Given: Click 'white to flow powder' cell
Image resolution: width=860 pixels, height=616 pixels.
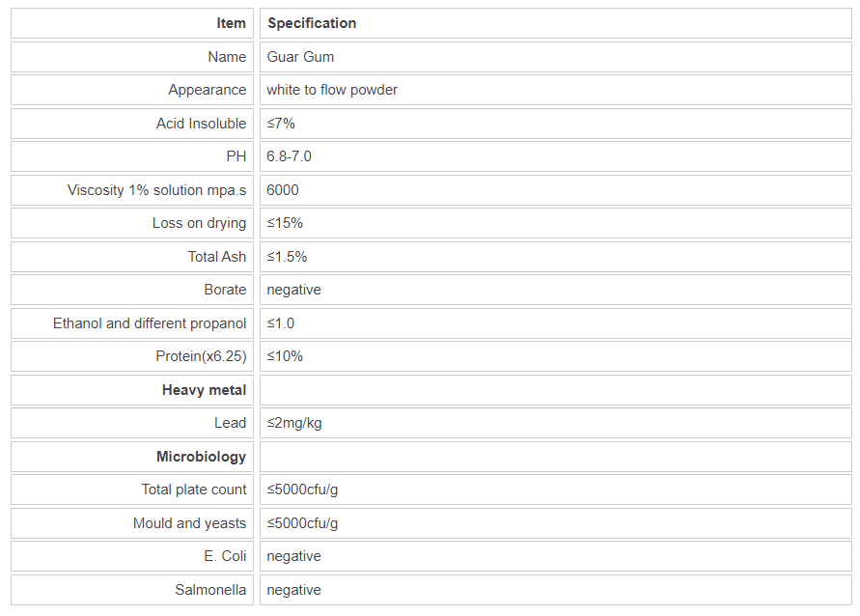Looking at the screenshot, I should [332, 90].
